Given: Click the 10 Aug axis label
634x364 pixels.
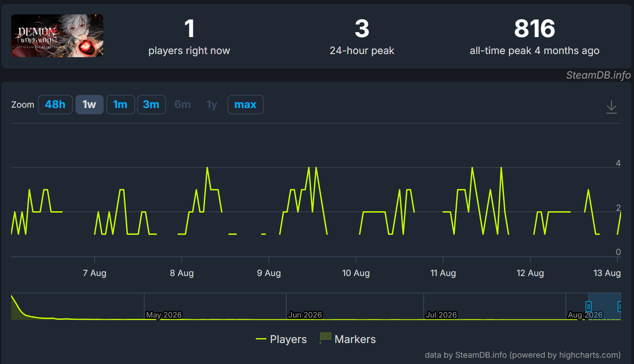Looking at the screenshot, I should 356,273.
